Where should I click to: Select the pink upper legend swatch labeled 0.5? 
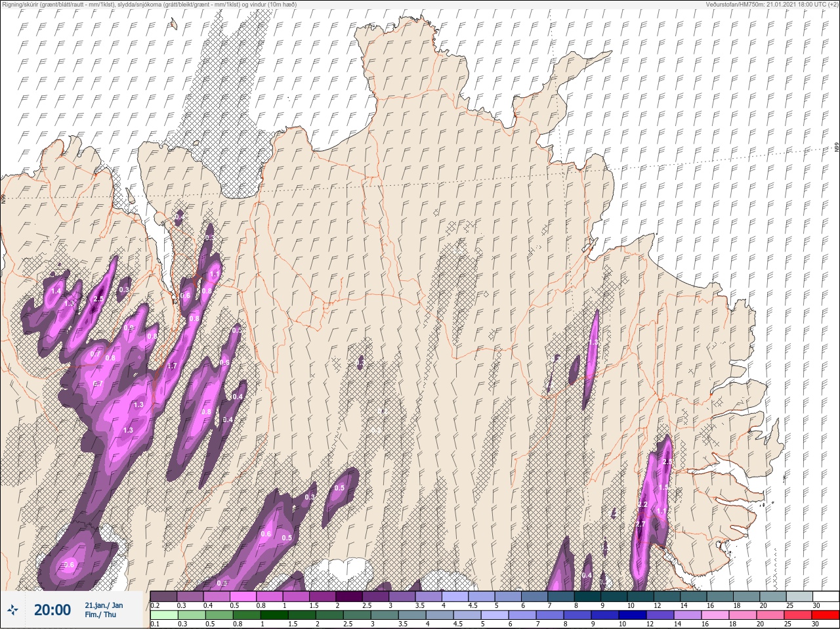[x=243, y=596]
